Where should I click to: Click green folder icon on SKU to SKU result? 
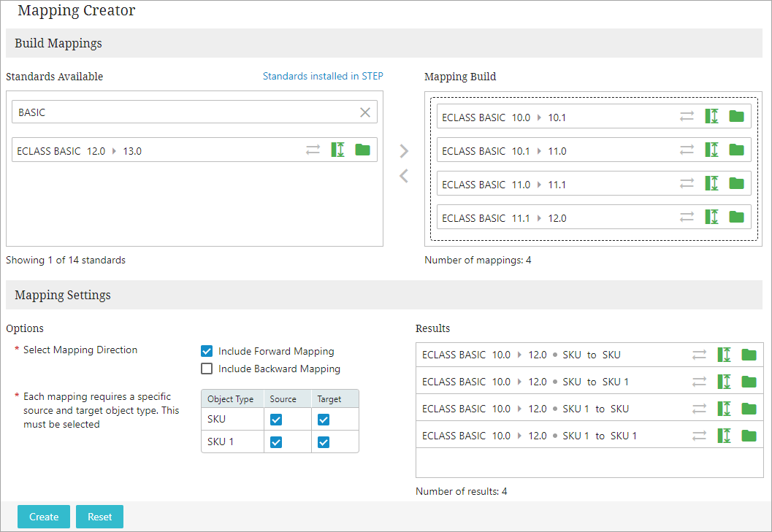[749, 355]
